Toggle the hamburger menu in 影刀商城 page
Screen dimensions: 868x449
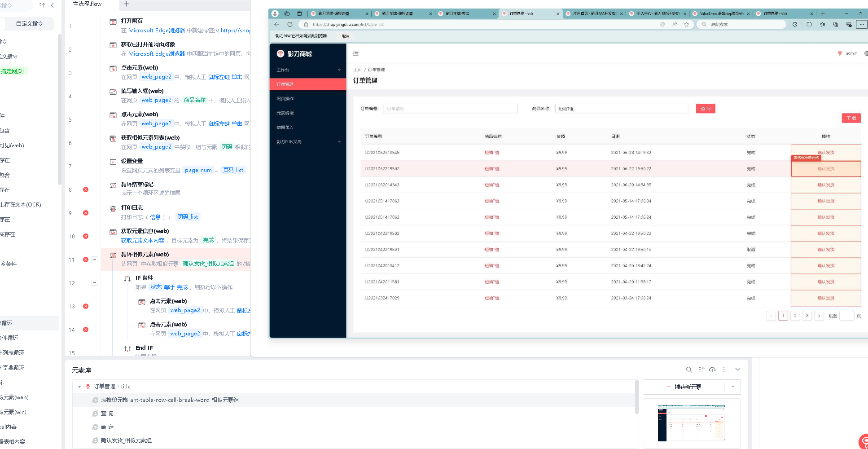click(x=356, y=53)
